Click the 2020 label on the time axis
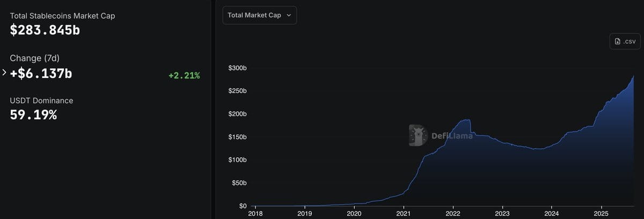644x219 pixels. [x=354, y=212]
